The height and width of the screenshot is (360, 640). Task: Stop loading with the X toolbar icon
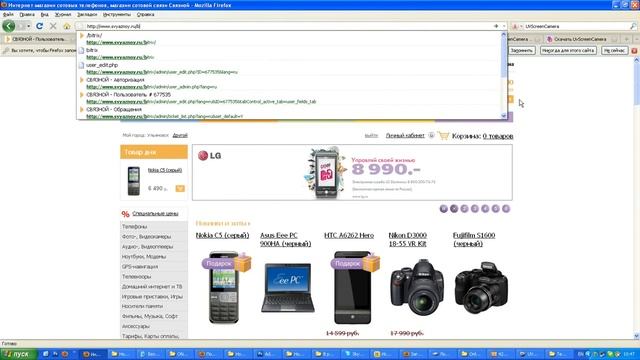[x=53, y=26]
